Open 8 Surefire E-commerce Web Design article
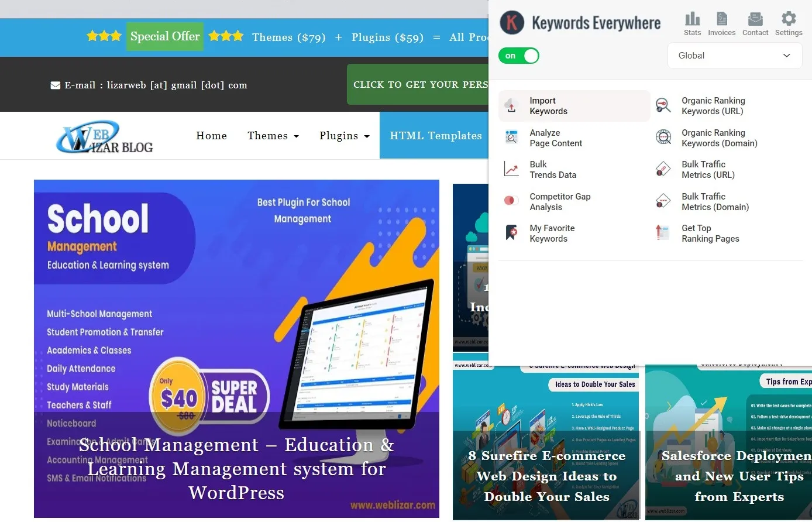Image resolution: width=812 pixels, height=522 pixels. 546,476
